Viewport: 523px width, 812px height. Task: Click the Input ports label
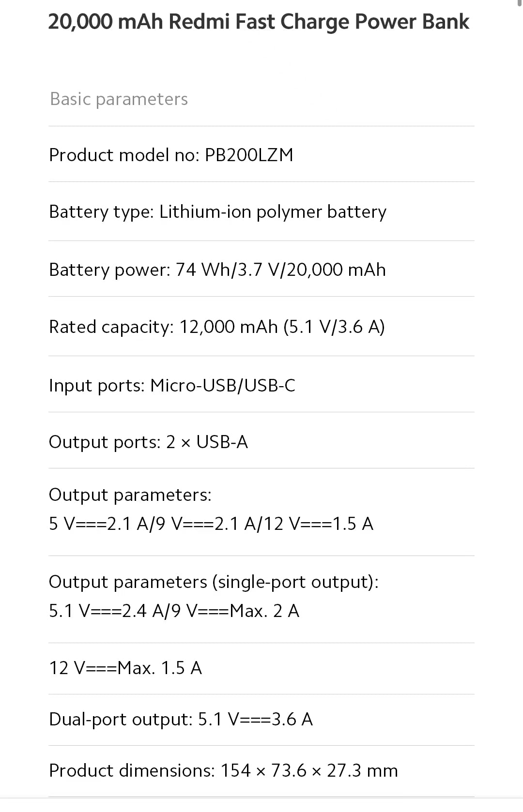click(97, 386)
